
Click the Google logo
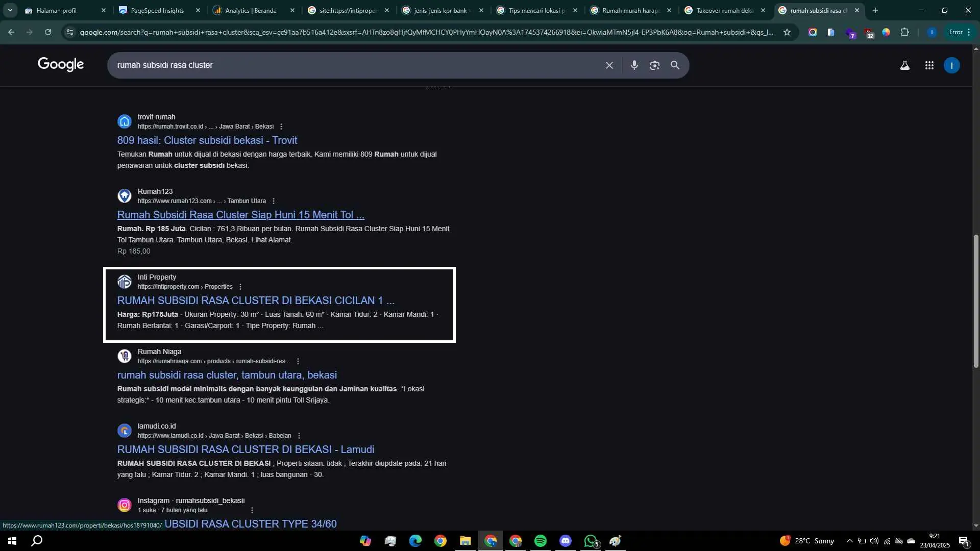(61, 65)
